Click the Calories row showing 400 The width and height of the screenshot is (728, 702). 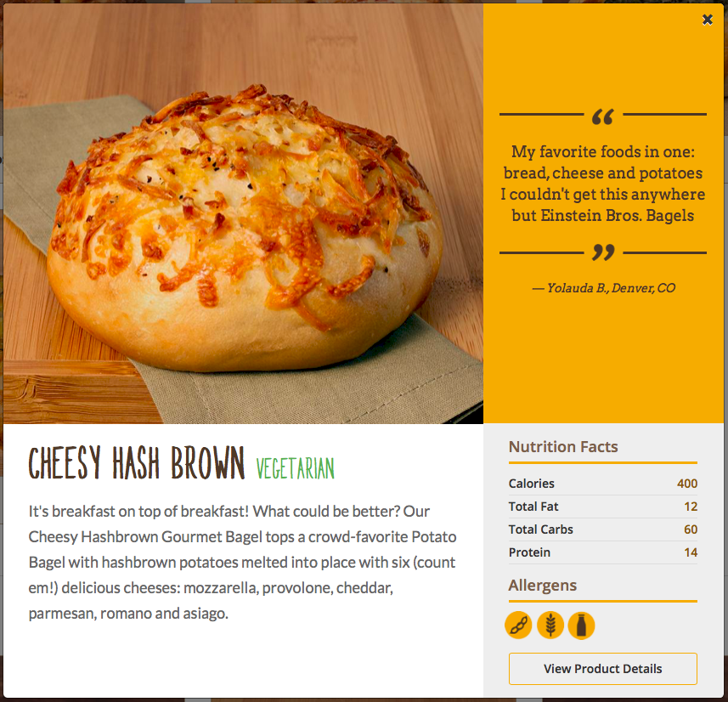(x=602, y=484)
